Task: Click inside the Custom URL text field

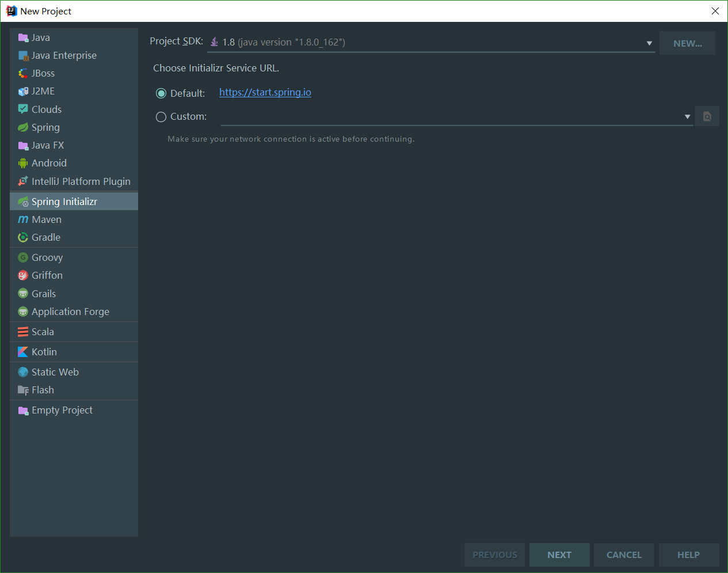Action: (449, 116)
